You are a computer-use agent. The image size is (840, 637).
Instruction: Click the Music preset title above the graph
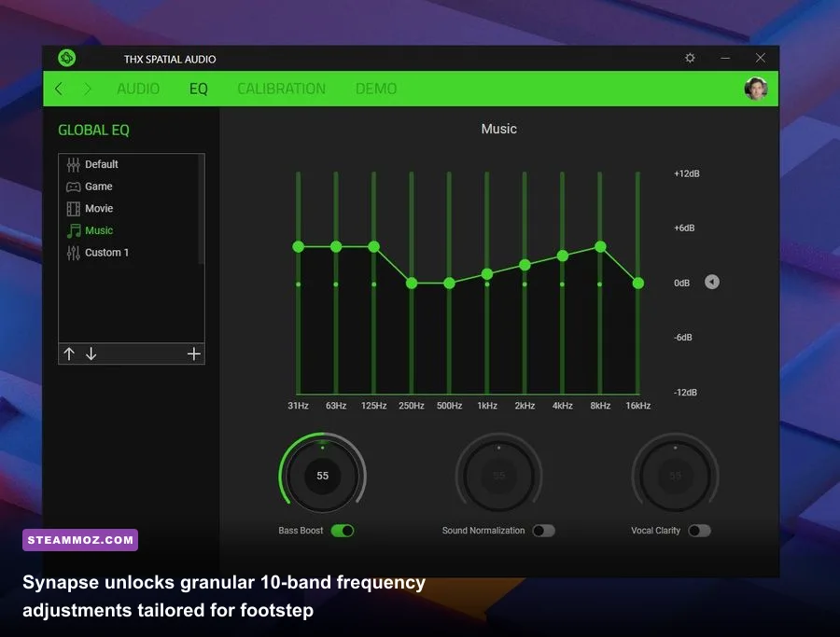click(x=498, y=129)
